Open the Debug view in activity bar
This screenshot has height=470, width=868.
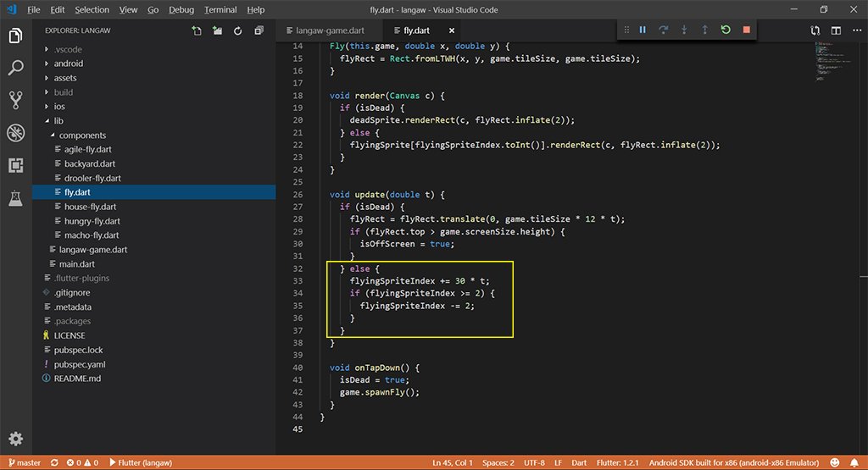(x=15, y=132)
